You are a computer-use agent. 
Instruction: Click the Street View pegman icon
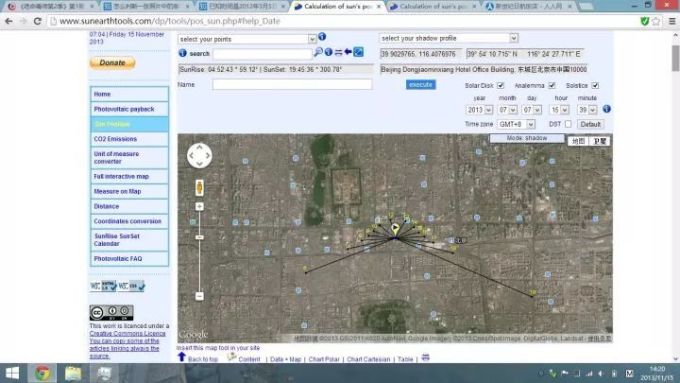(x=199, y=188)
